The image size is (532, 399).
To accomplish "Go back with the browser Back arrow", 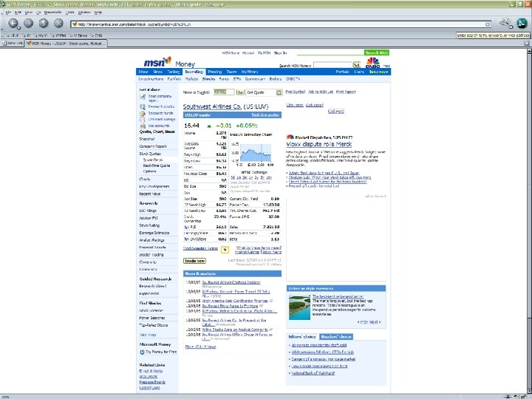I will [13, 23].
